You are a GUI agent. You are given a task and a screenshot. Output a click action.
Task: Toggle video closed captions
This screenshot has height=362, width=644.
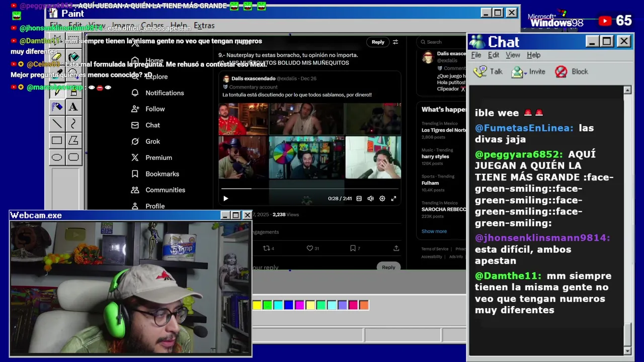[x=359, y=199]
